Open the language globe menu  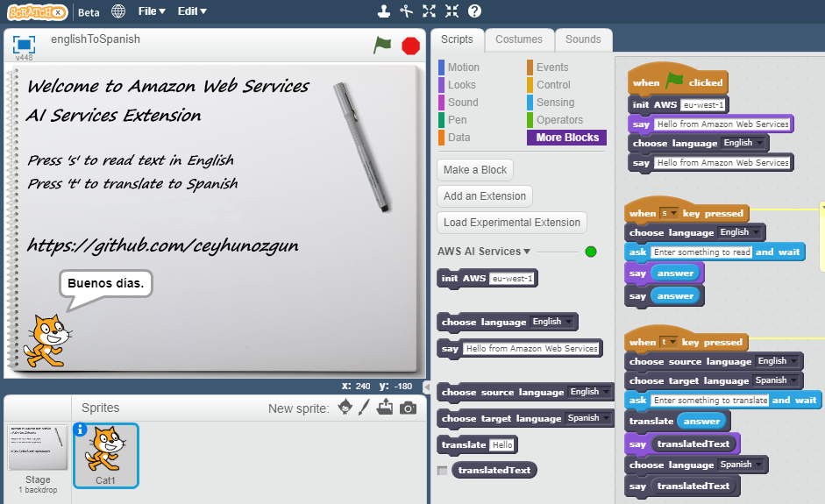coord(118,11)
